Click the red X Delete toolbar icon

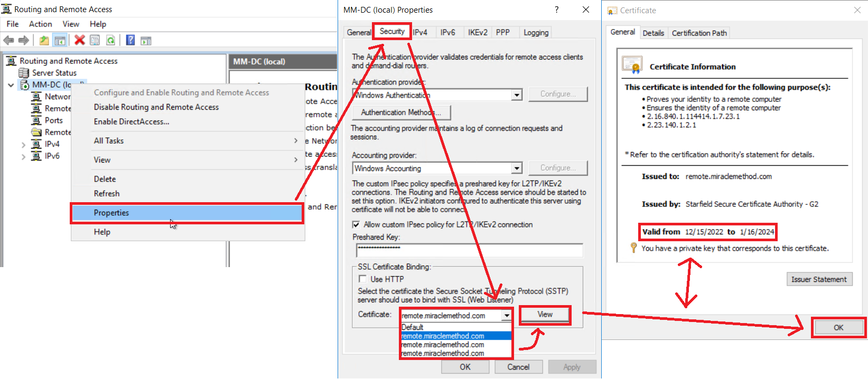point(80,40)
